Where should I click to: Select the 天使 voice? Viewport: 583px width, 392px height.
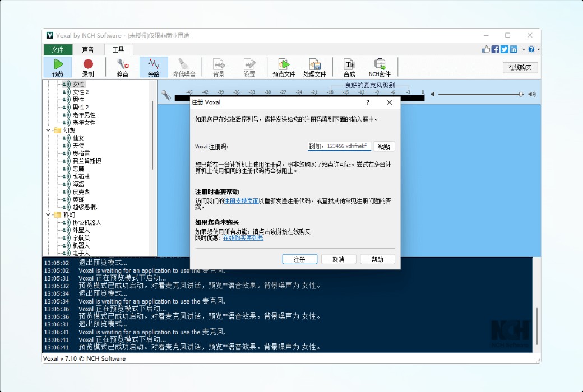point(78,146)
